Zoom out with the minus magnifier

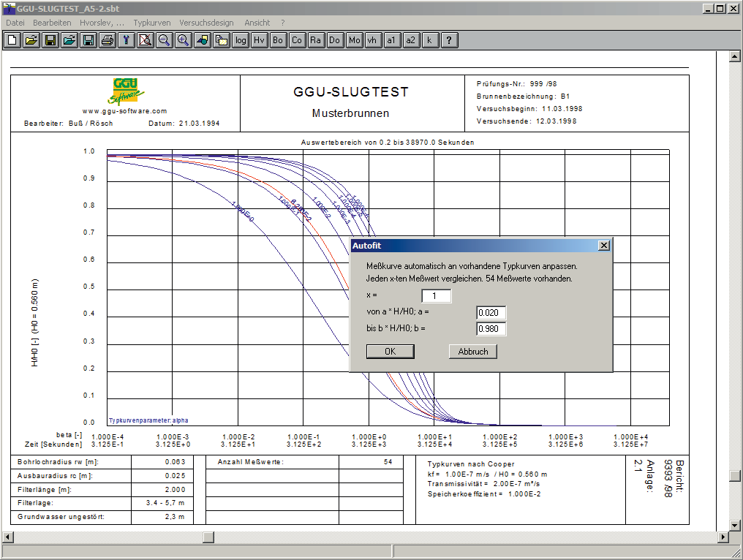coord(164,40)
